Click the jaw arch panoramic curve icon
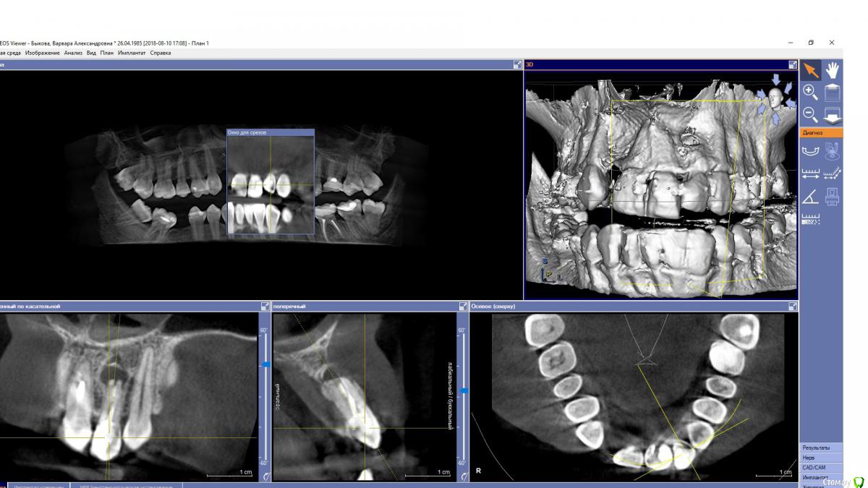The height and width of the screenshot is (488, 868). (x=811, y=151)
